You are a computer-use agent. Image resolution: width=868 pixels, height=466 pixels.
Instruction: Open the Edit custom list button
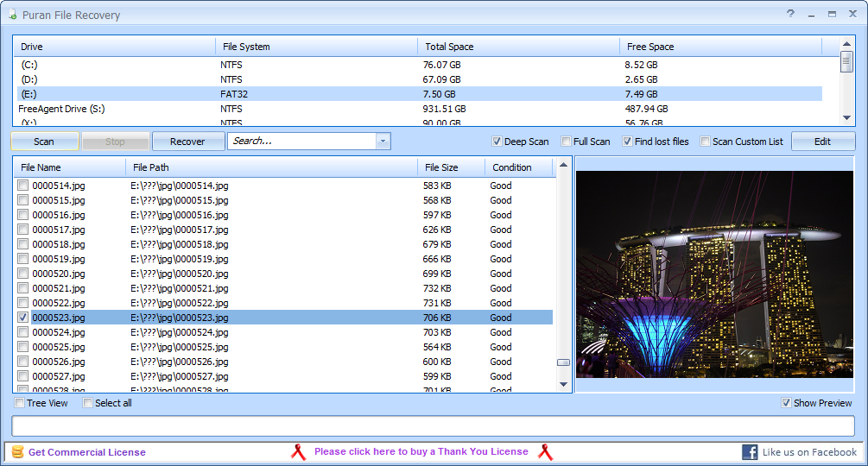[x=822, y=142]
